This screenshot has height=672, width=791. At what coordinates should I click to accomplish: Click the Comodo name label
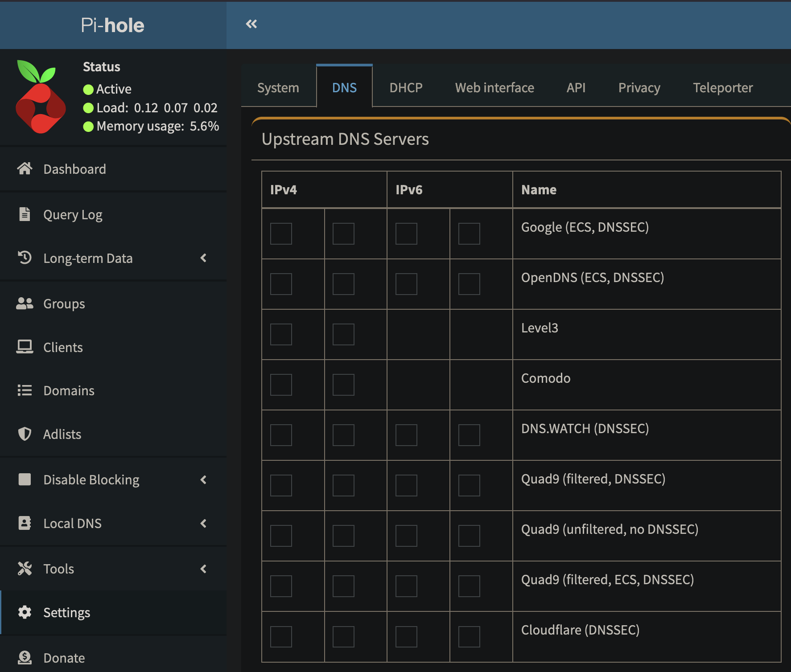tap(546, 378)
